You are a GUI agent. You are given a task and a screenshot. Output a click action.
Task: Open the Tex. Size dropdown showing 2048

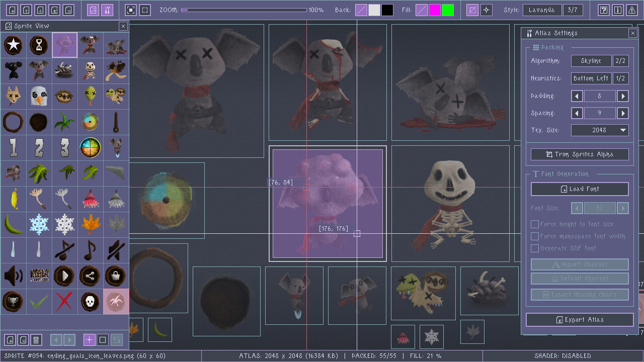[600, 130]
